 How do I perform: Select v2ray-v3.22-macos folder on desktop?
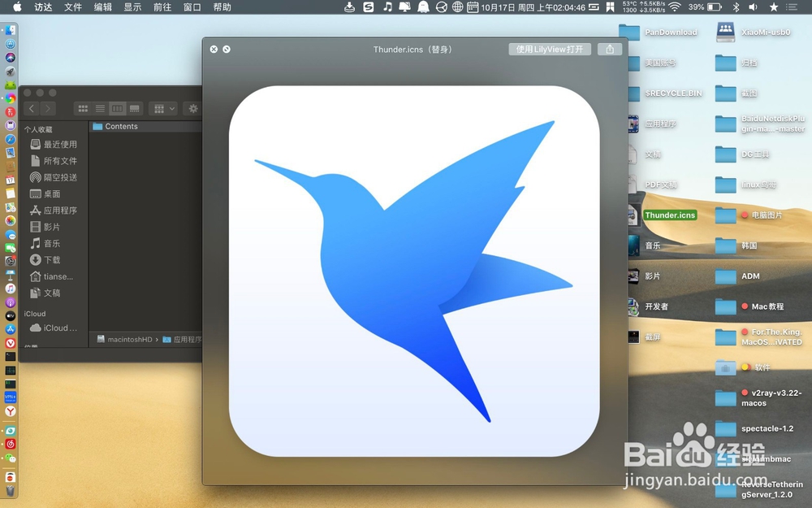point(759,398)
